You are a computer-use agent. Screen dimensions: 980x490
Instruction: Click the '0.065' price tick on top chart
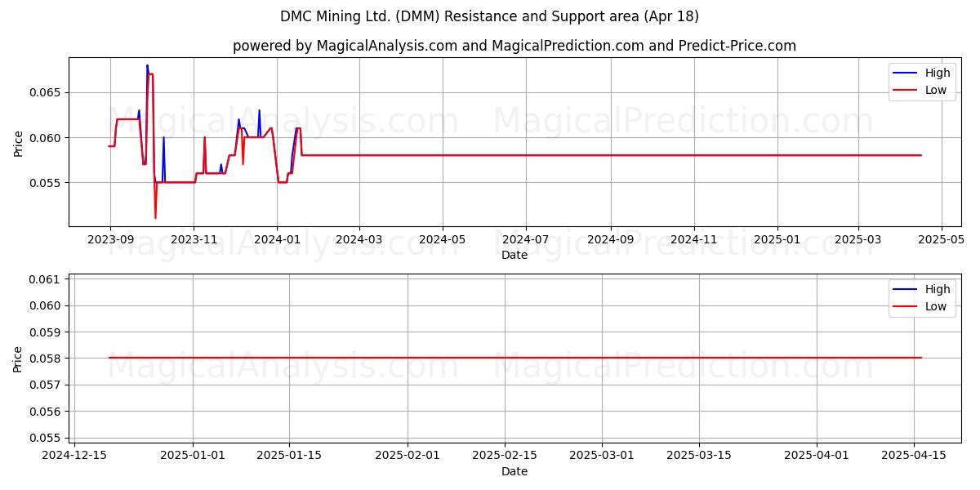click(47, 92)
